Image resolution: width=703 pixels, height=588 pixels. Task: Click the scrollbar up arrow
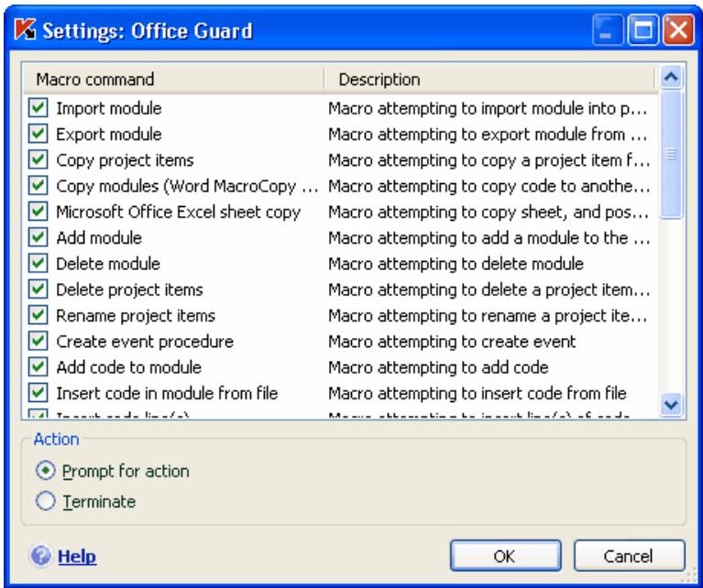tap(671, 77)
